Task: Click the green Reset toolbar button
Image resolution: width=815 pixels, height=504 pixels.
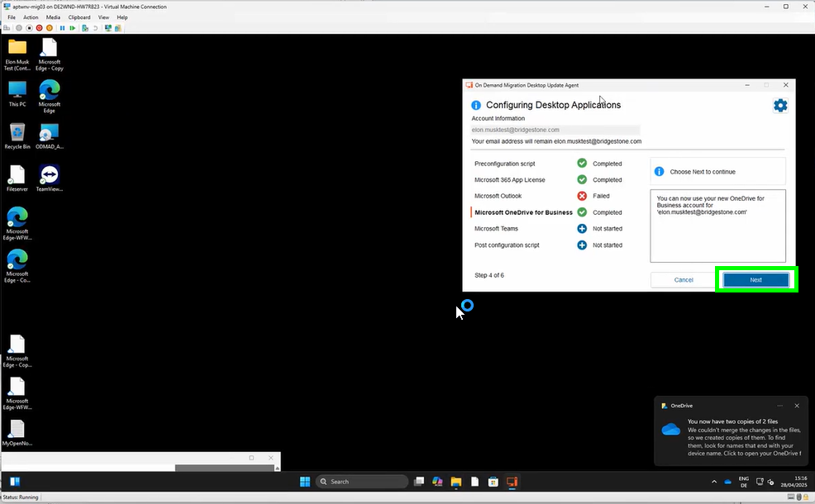Action: click(72, 28)
